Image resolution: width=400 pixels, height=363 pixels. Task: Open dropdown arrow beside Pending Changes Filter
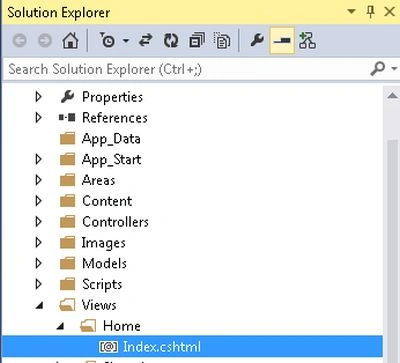pyautogui.click(x=126, y=41)
